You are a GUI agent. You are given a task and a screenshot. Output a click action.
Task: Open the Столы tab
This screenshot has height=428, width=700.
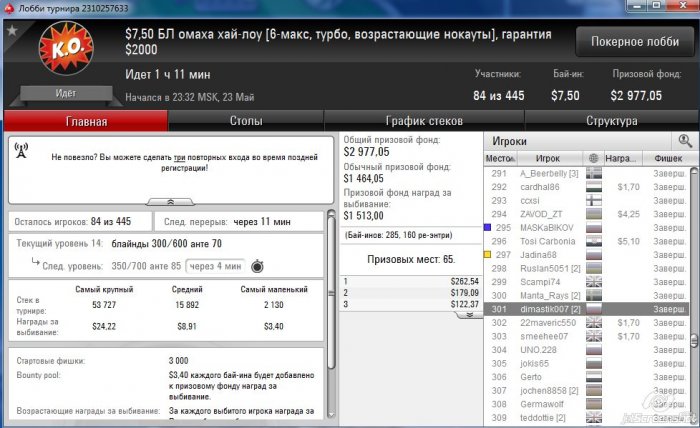(x=246, y=121)
